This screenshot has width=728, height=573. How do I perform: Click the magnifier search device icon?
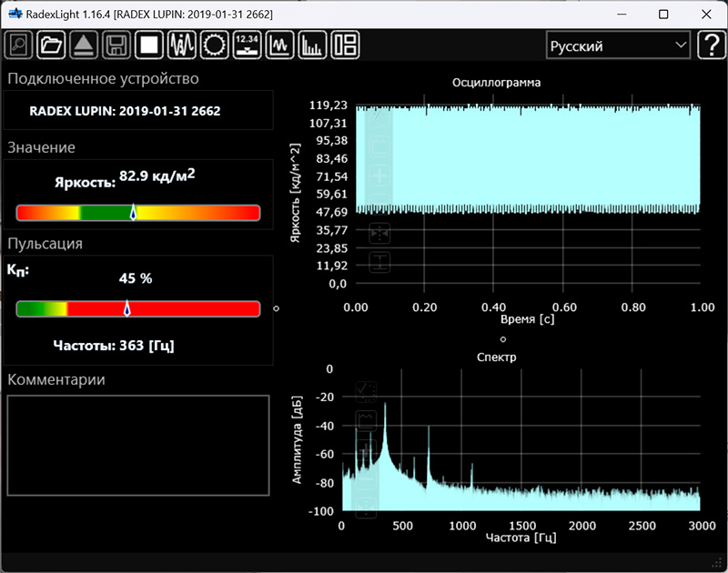coord(19,45)
